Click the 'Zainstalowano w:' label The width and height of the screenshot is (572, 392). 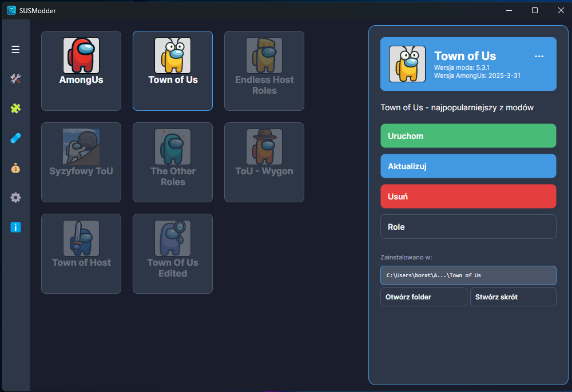coord(406,257)
